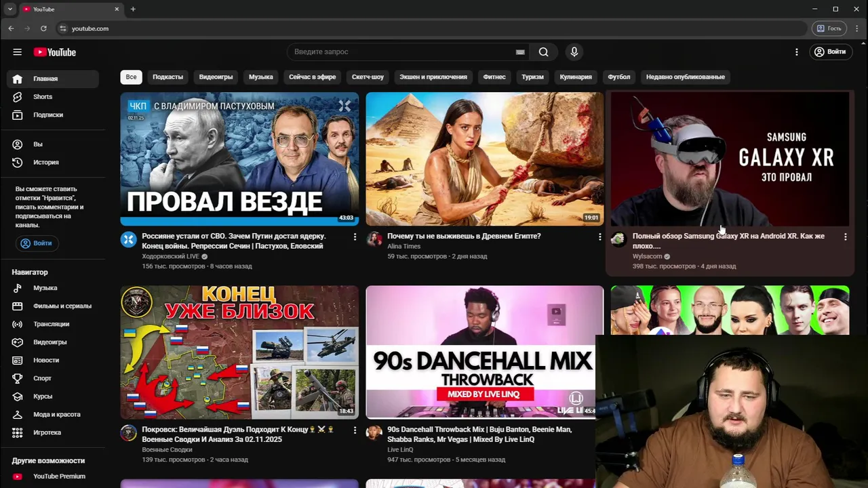This screenshot has height=488, width=868.
Task: Click Ходорковский LIVE channel avatar
Action: coord(129,239)
